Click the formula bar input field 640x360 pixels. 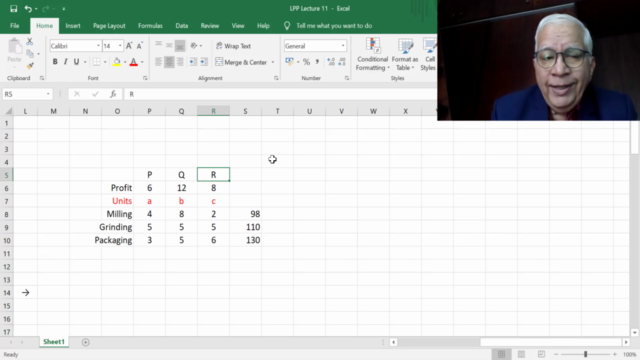tap(280, 94)
